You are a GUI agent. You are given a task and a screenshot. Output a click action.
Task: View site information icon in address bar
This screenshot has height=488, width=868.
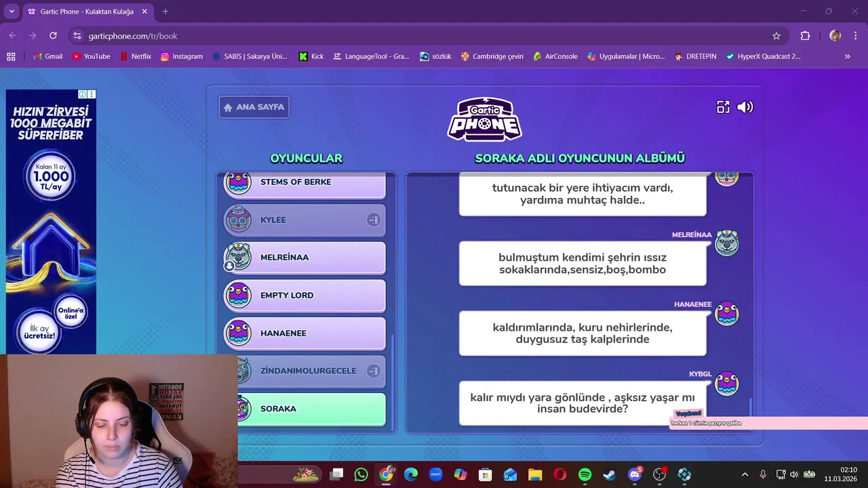point(77,36)
